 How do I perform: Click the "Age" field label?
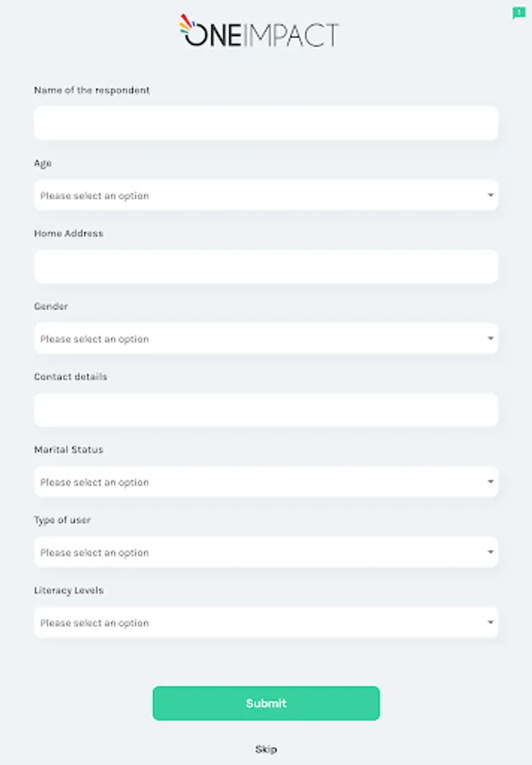[x=42, y=163]
